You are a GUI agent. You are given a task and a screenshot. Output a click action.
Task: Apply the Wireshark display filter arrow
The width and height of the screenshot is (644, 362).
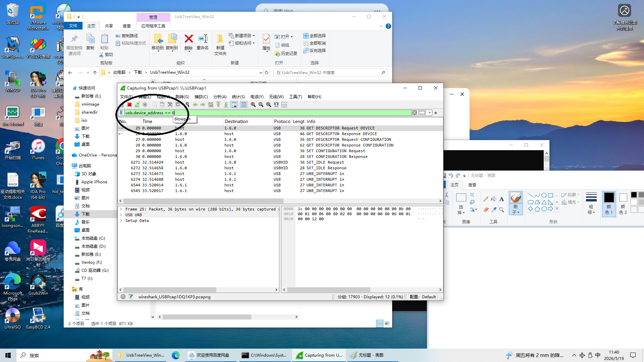click(x=422, y=113)
